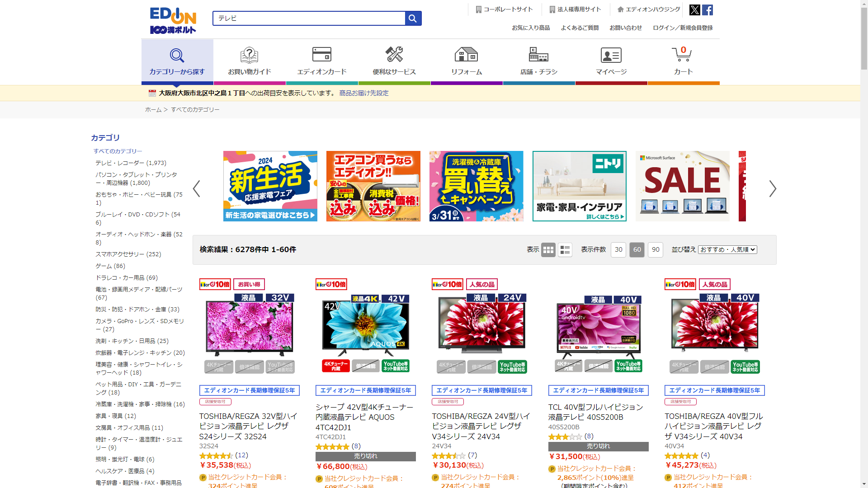The image size is (868, 488).
Task: Advance banner carousel with right arrow
Action: 773,188
